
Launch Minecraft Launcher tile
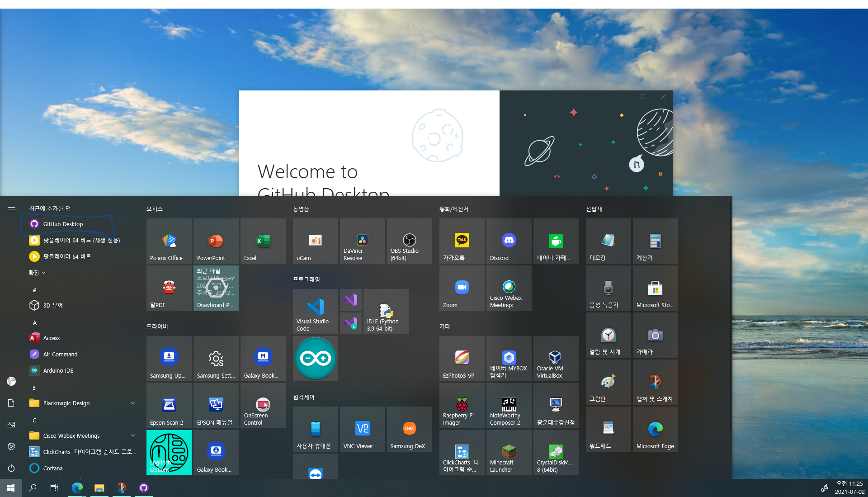tap(509, 453)
